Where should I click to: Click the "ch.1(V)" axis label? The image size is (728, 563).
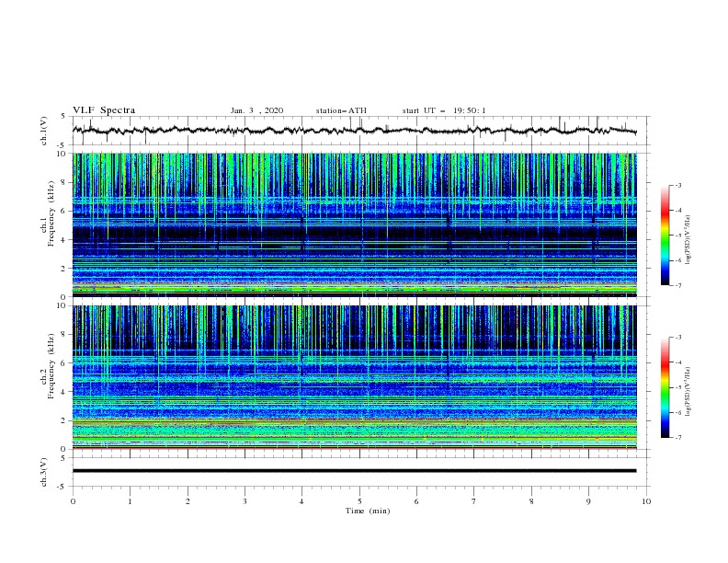point(44,131)
